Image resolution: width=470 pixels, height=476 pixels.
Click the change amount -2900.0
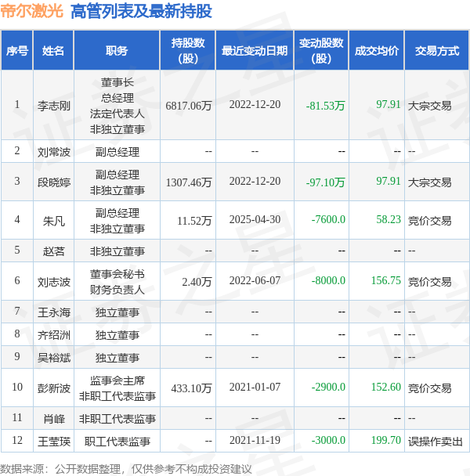coord(328,387)
